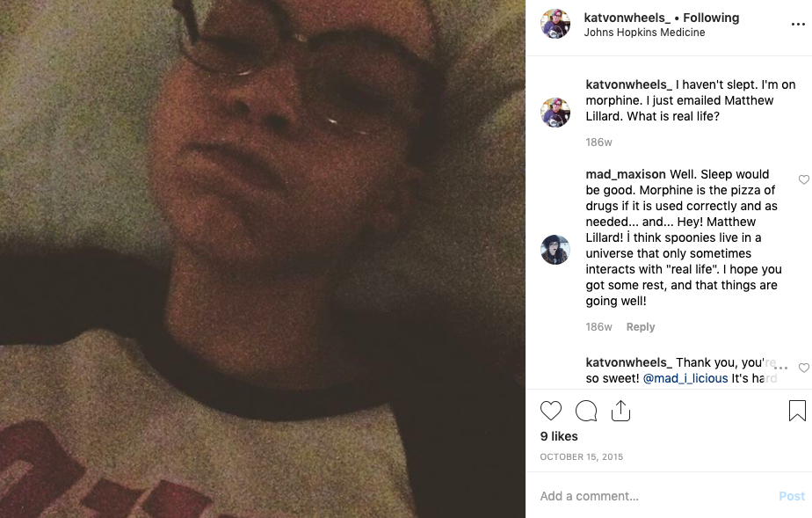Like the katvonwheels_ reply comment
The image size is (812, 518).
[804, 368]
